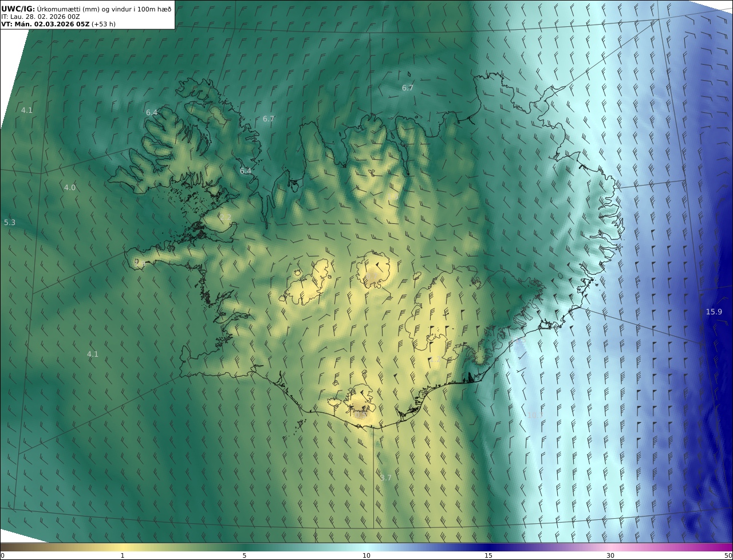Click the 30 tick label on the colorbar

pyautogui.click(x=610, y=555)
